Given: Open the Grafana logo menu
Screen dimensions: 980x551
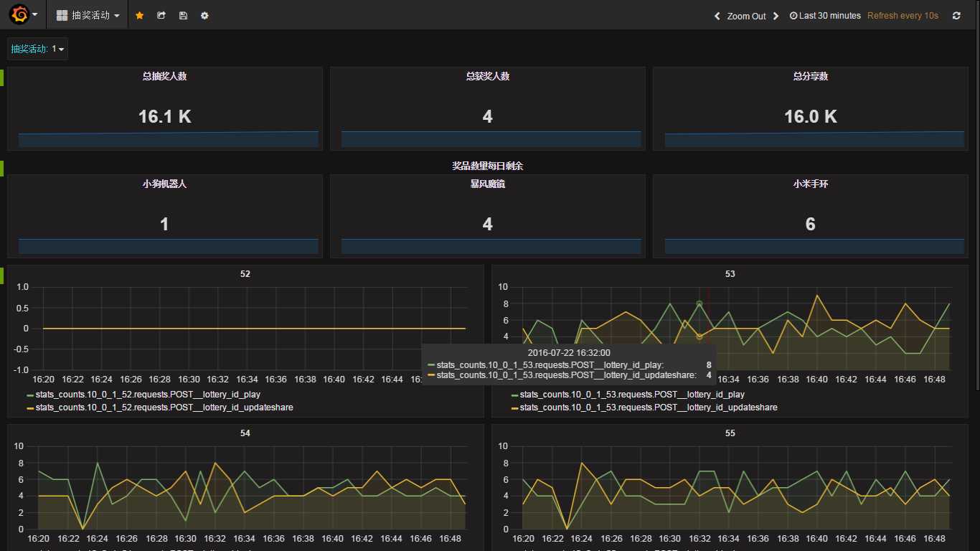Looking at the screenshot, I should click(24, 14).
